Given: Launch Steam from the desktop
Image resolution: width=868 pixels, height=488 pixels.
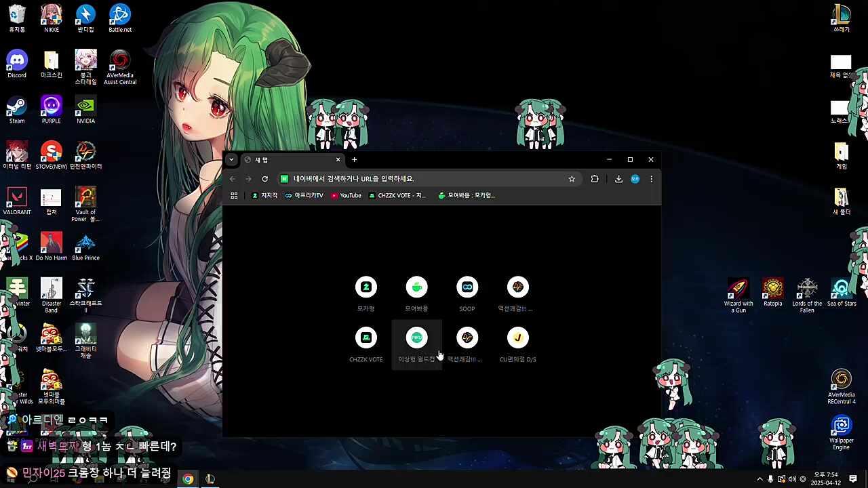Looking at the screenshot, I should (x=17, y=110).
